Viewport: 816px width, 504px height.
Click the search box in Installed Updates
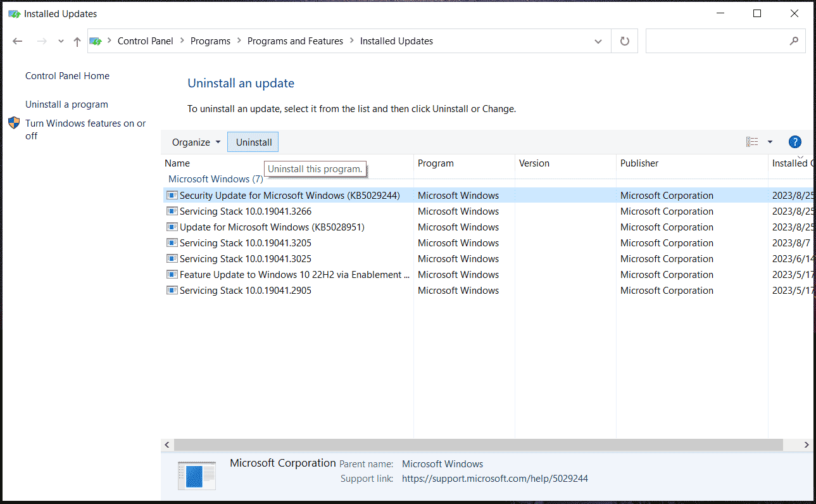[725, 41]
